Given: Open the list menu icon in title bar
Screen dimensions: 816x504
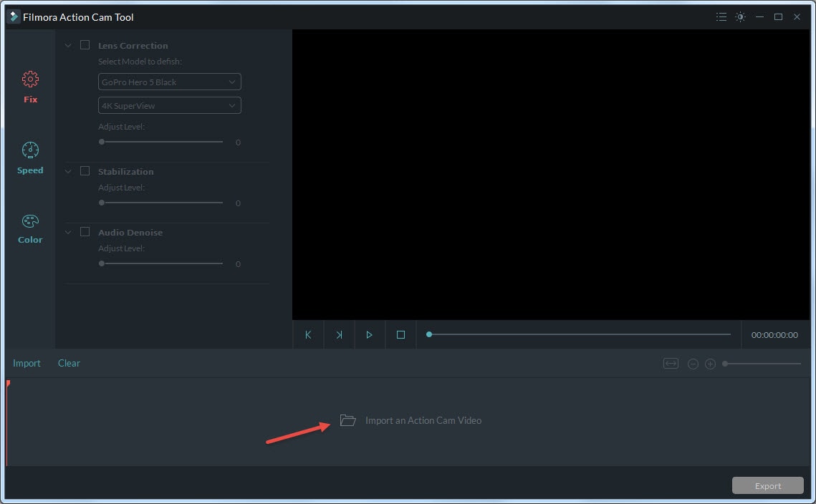Looking at the screenshot, I should (x=721, y=16).
